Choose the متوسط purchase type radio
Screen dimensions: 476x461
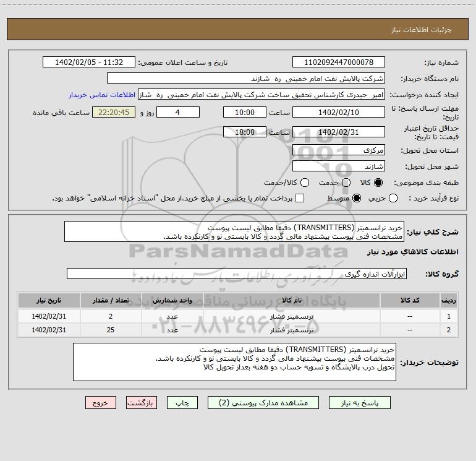357,198
